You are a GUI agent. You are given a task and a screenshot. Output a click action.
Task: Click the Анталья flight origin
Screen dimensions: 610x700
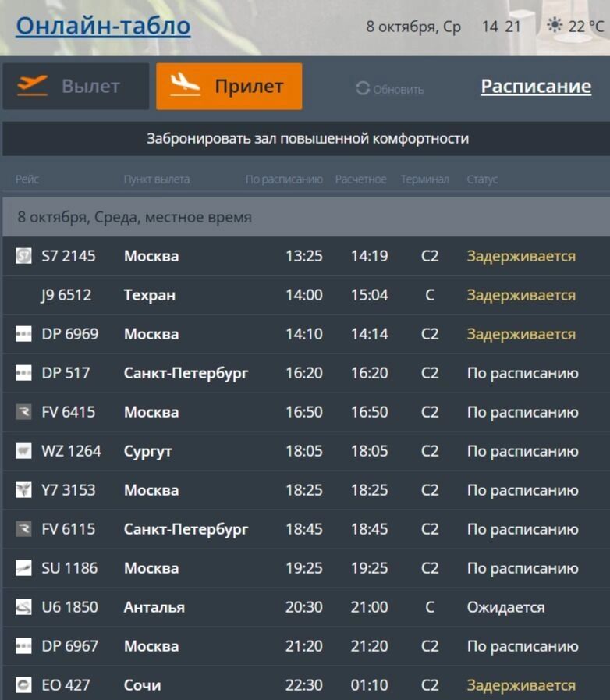(x=154, y=607)
